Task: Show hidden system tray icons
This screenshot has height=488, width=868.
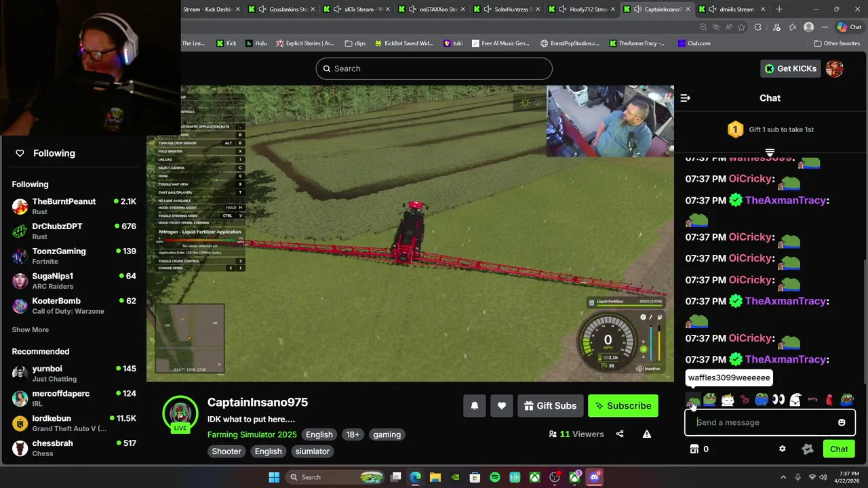Action: [783, 477]
